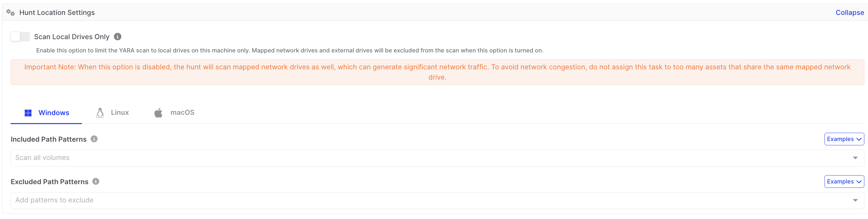The height and width of the screenshot is (219, 868).
Task: Click the orange Important Note banner
Action: [x=437, y=72]
